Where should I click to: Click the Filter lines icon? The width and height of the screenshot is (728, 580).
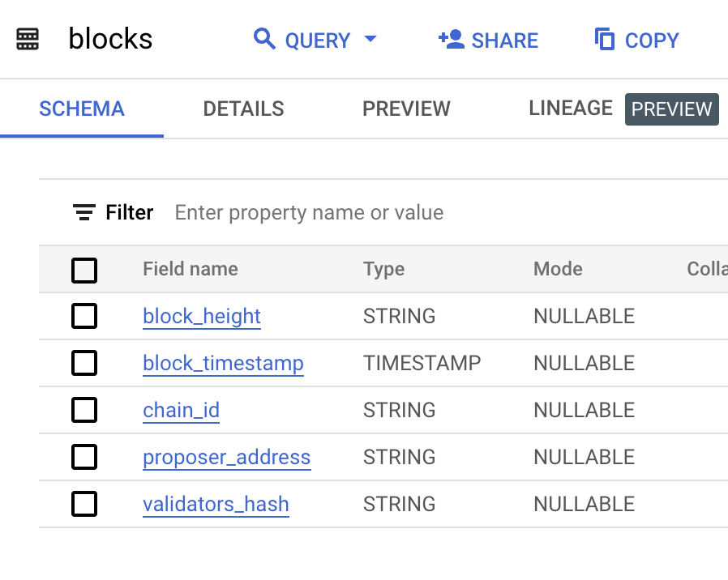(x=84, y=212)
